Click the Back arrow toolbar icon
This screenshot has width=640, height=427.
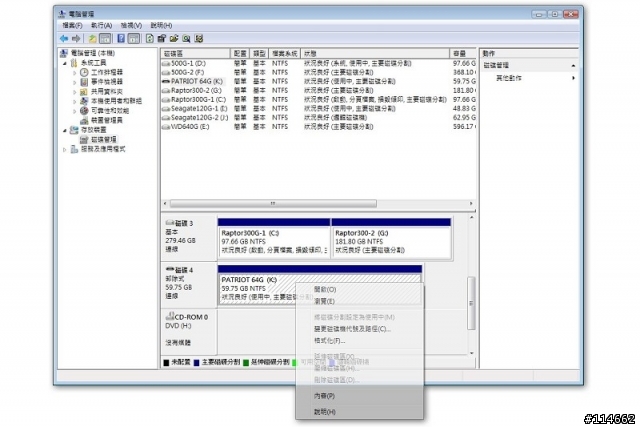[64, 38]
